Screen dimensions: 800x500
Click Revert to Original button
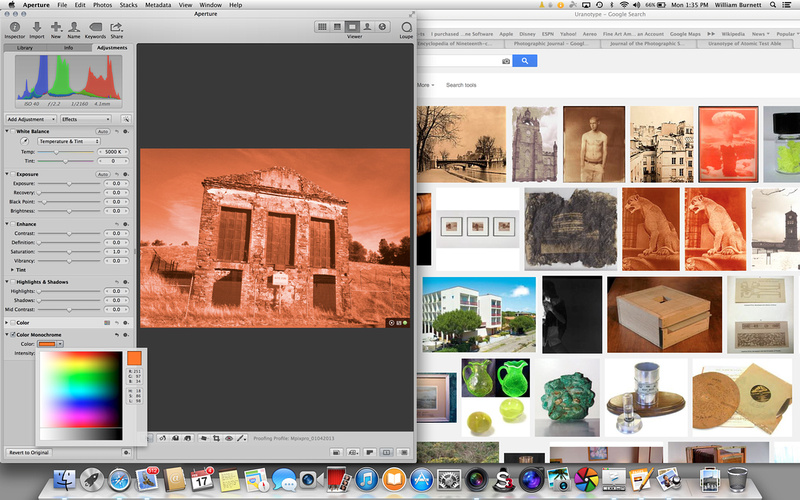pyautogui.click(x=29, y=453)
